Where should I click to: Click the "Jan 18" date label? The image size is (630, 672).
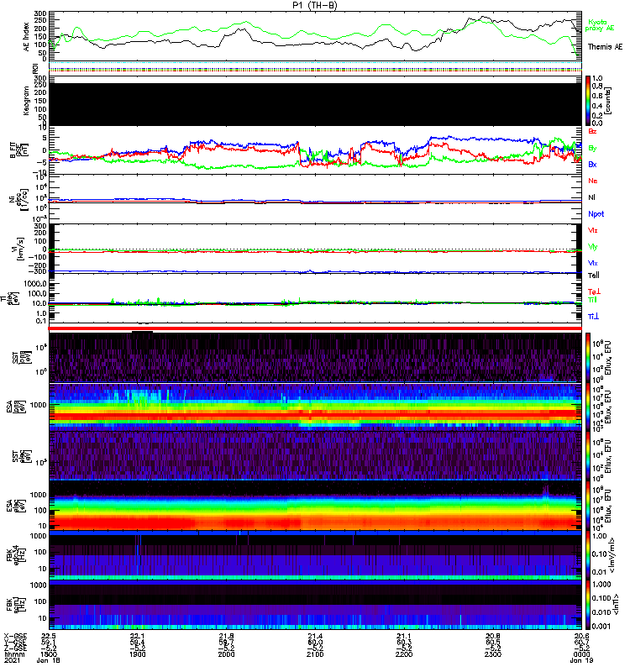tap(48, 660)
